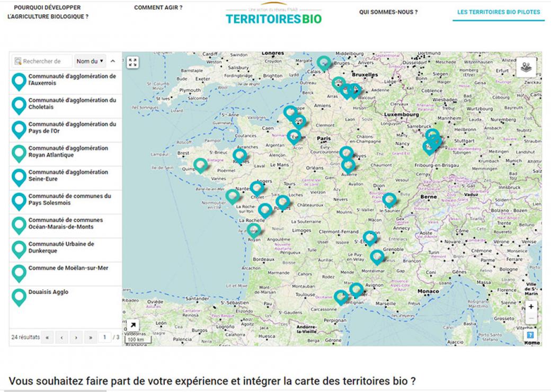Select 'Les territoires bio pilotes' tab
551x392 pixels.
499,12
